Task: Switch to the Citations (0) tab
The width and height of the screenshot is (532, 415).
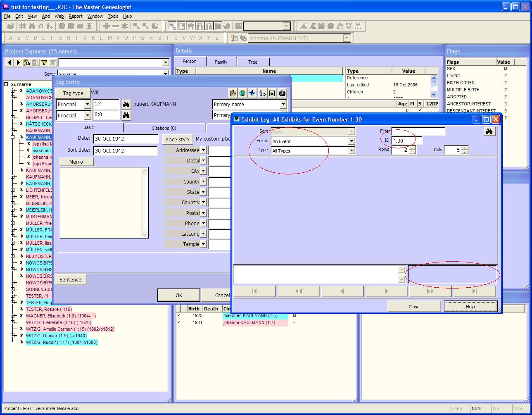Action: (x=164, y=128)
